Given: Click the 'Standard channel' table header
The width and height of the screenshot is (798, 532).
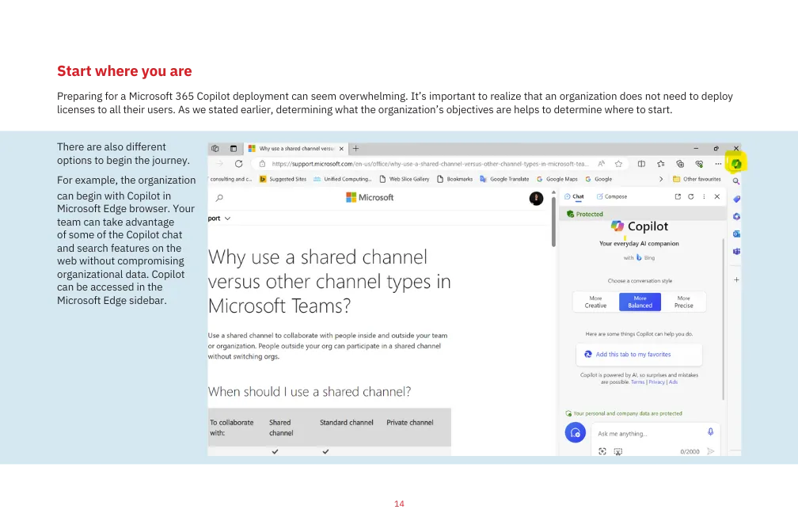Looking at the screenshot, I should tap(347, 423).
